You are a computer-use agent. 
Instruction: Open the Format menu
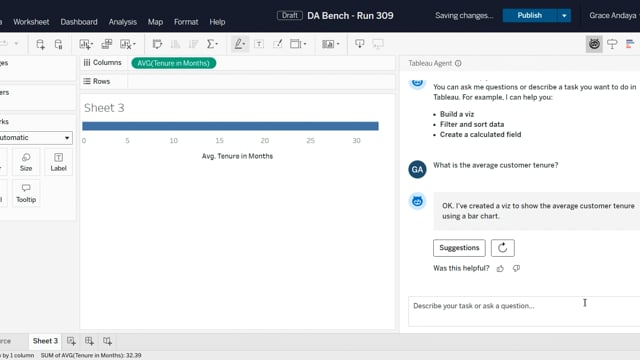point(186,22)
